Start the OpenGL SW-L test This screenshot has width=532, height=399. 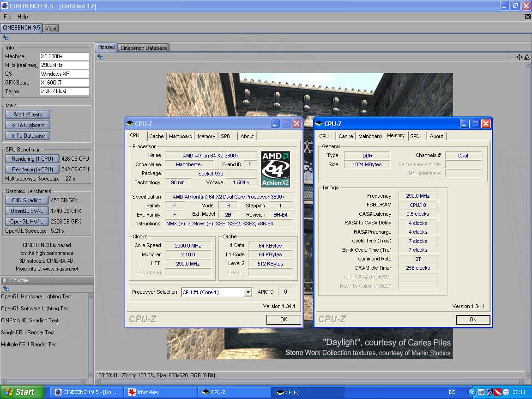pos(27,211)
